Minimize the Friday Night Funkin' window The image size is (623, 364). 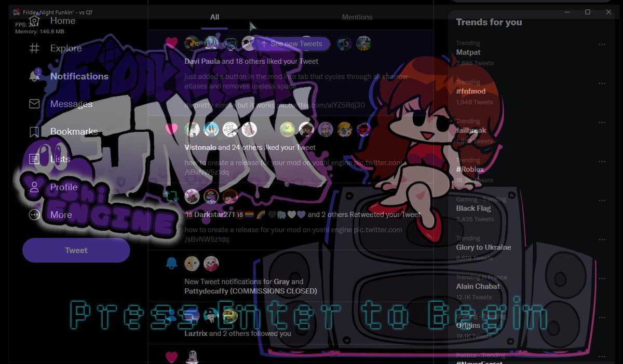click(x=566, y=12)
